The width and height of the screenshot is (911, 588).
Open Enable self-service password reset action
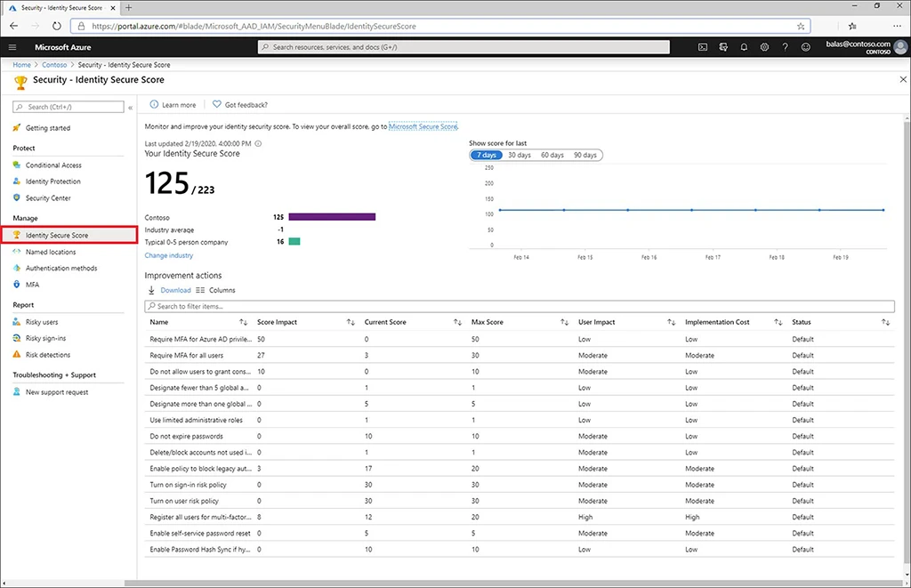coord(200,534)
